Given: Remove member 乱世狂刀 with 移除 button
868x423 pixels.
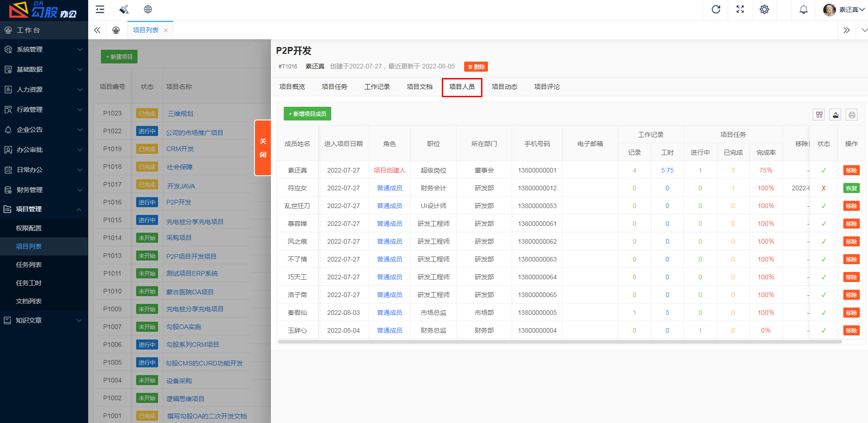Looking at the screenshot, I should (x=852, y=206).
